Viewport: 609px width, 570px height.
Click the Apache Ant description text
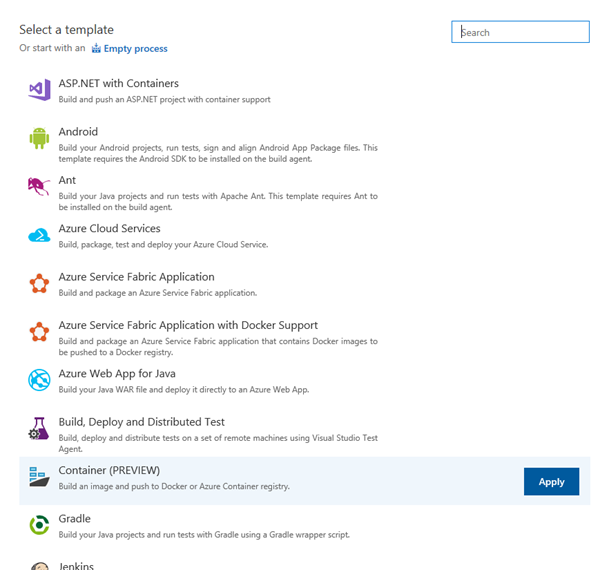(218, 202)
